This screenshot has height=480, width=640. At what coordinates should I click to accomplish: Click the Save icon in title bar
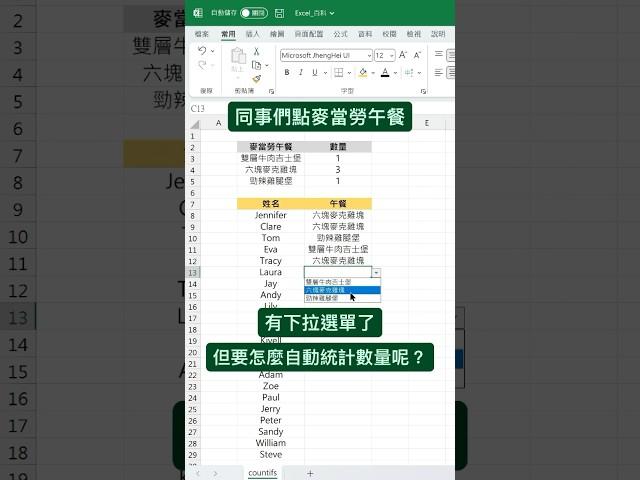click(x=281, y=14)
